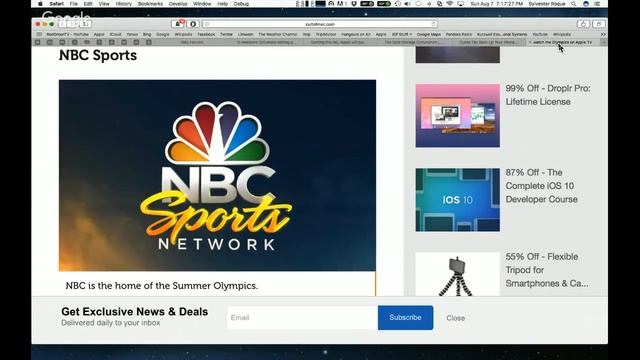
Task: Close the newsletter signup banner
Action: (x=456, y=318)
